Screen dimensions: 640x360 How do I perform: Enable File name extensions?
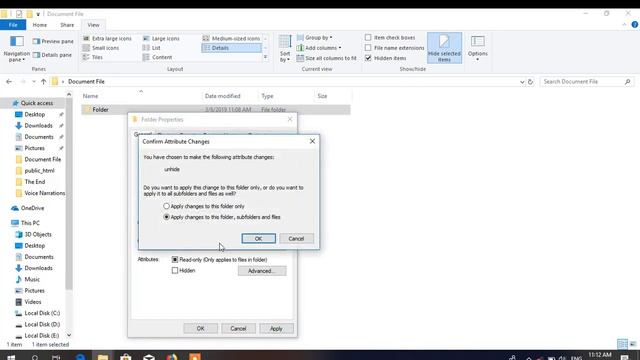(x=368, y=48)
